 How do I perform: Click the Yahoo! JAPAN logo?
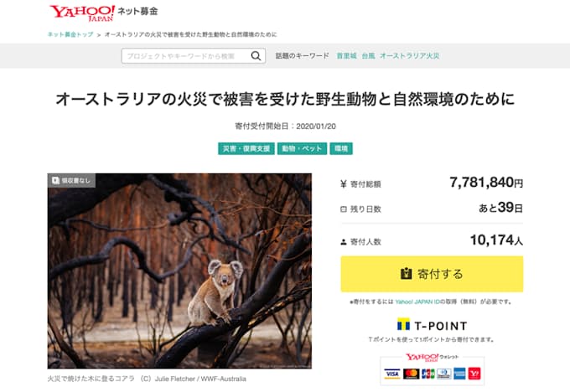click(82, 13)
